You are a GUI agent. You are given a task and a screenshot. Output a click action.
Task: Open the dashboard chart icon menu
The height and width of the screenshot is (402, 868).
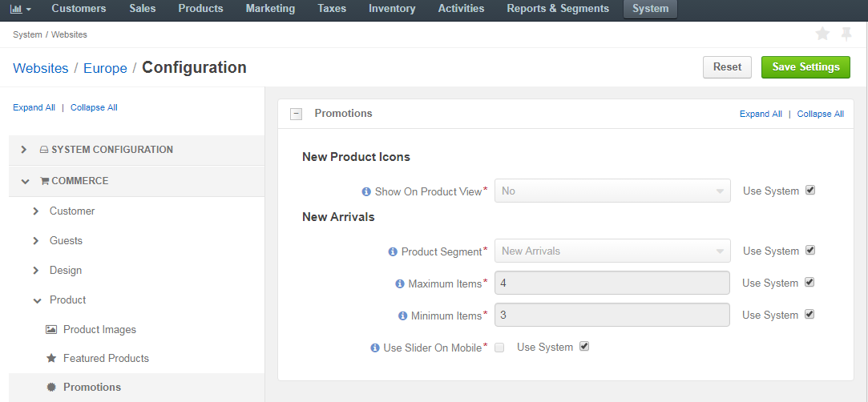coord(21,9)
